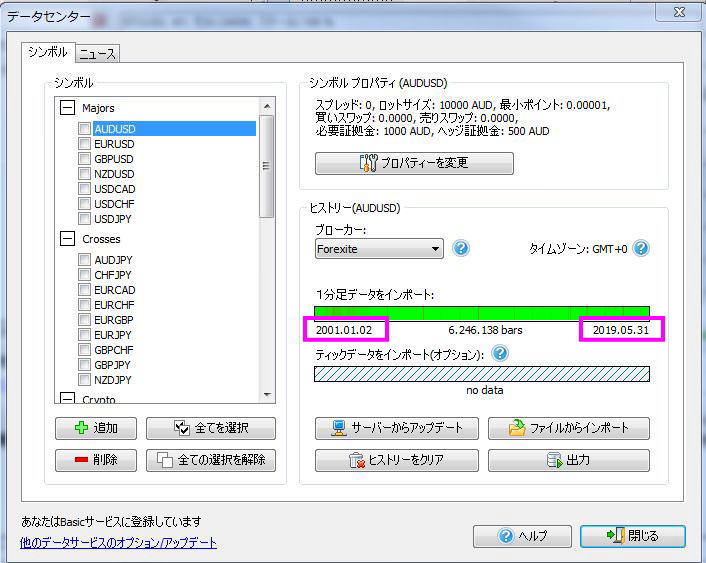Image resolution: width=706 pixels, height=563 pixels.
Task: Close the データセンター dialog window
Action: [679, 12]
